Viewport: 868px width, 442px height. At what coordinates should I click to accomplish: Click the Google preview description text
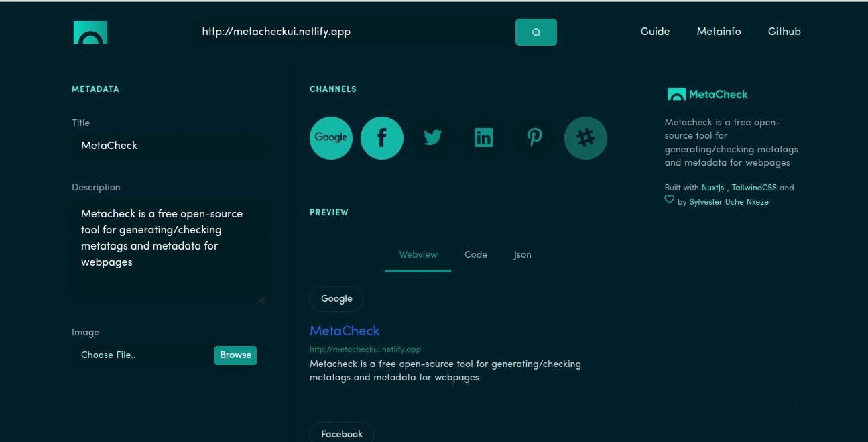point(445,371)
